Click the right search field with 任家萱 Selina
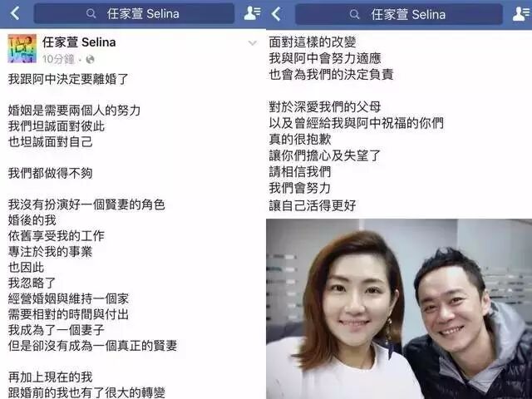The width and height of the screenshot is (532, 399). pyautogui.click(x=399, y=14)
